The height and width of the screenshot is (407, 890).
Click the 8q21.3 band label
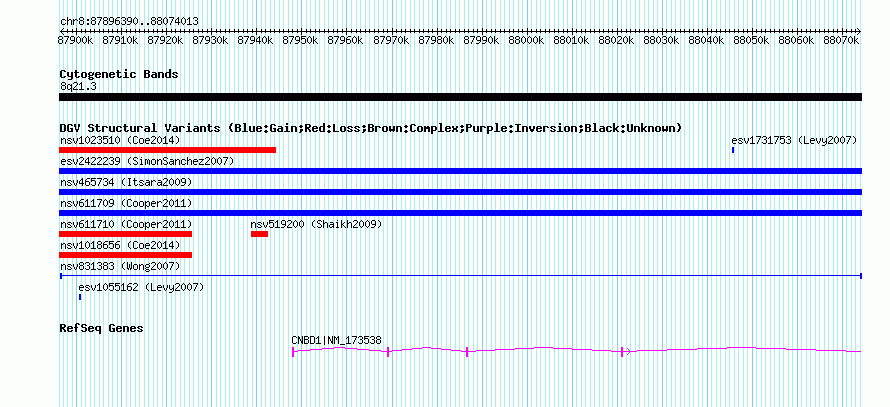pos(78,86)
